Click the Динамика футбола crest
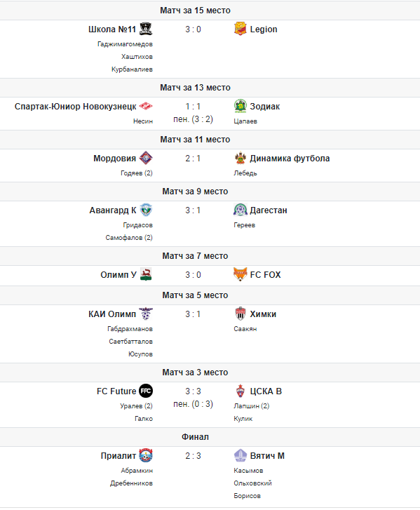This screenshot has height=510, width=420. pos(241,158)
